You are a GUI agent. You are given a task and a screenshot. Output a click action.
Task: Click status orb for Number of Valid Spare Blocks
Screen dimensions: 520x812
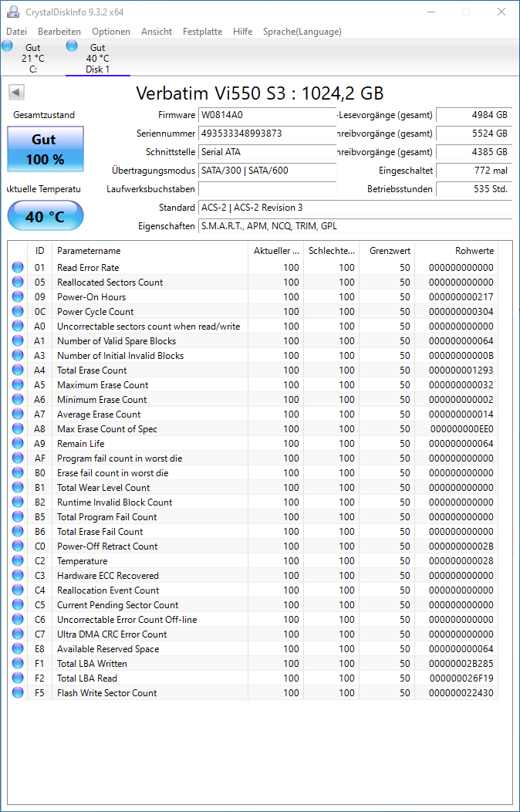click(x=18, y=340)
